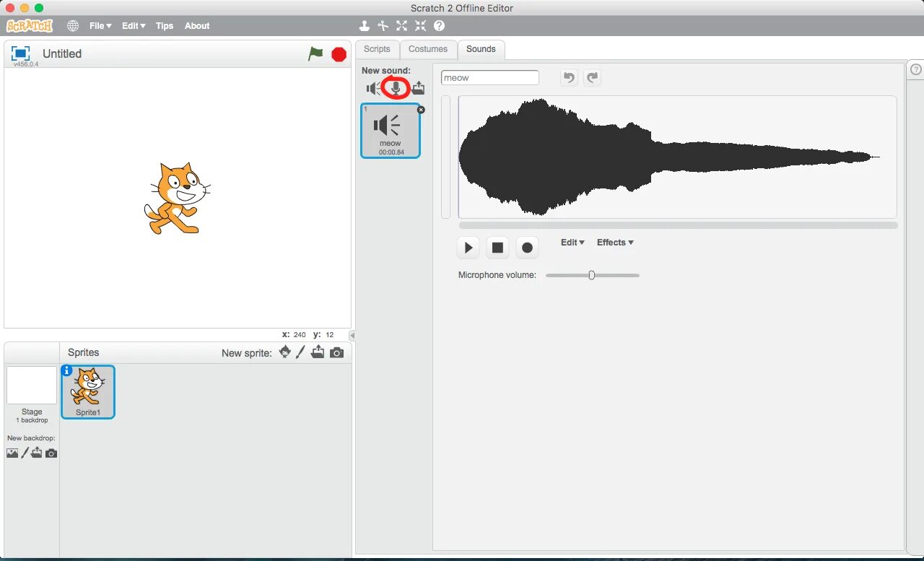Switch stage to presentation mode

coord(21,53)
